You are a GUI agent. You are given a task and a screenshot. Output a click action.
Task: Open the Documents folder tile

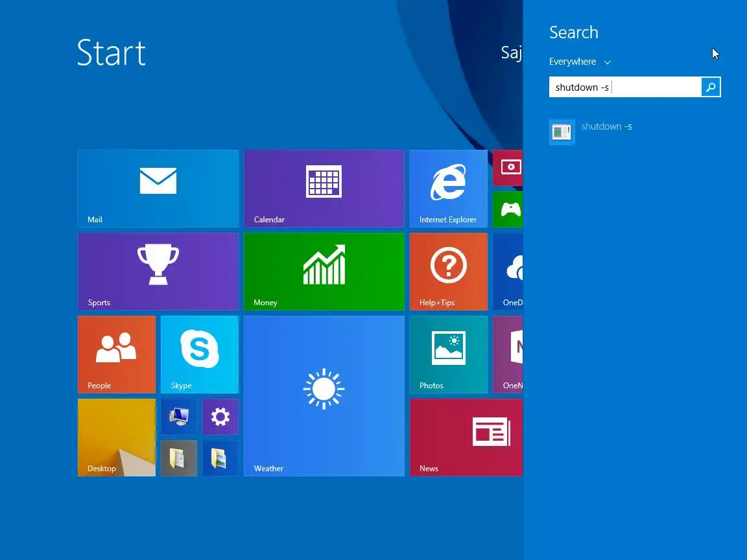pos(179,458)
